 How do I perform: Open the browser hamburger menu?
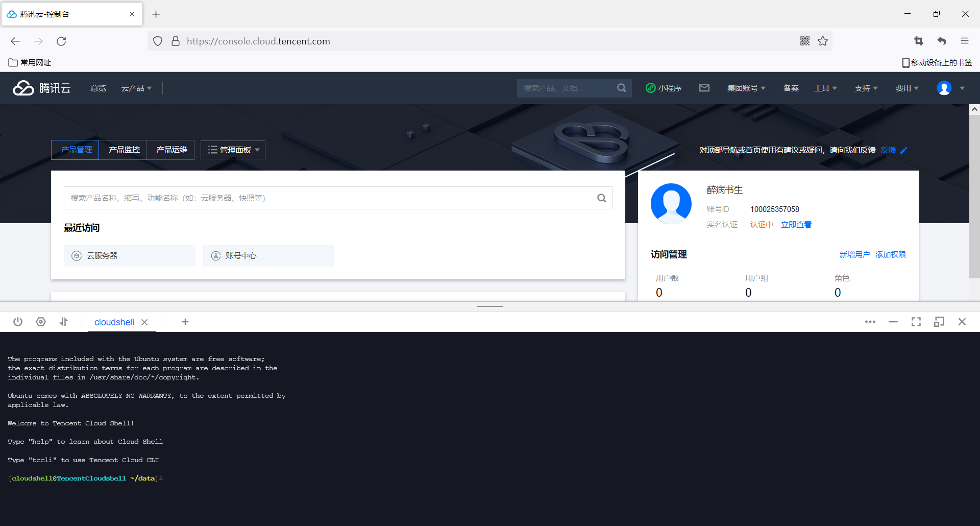[965, 41]
